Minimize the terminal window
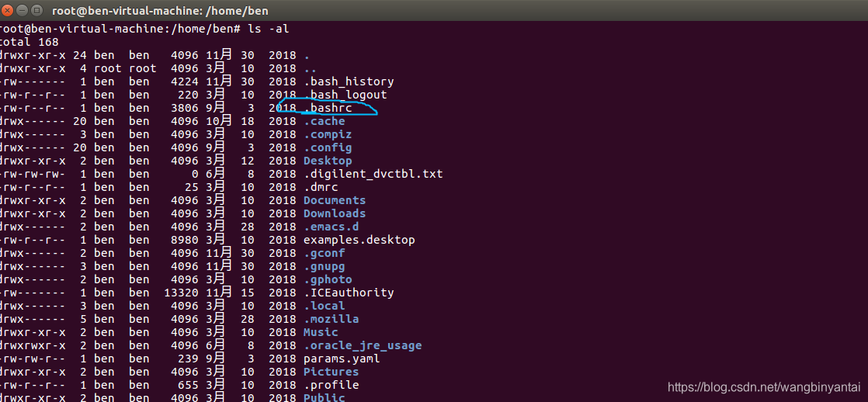Viewport: 868px width, 402px height. click(x=23, y=11)
